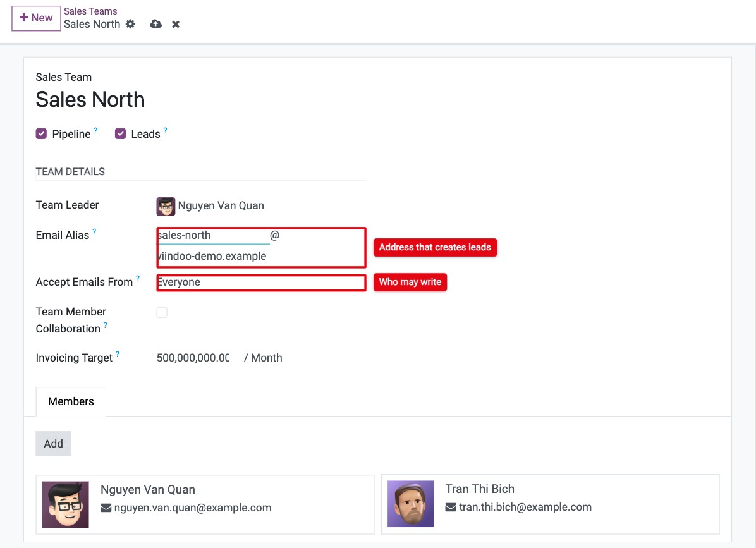Viewport: 756px width, 548px height.
Task: Discard changes with the X icon
Action: click(x=176, y=24)
